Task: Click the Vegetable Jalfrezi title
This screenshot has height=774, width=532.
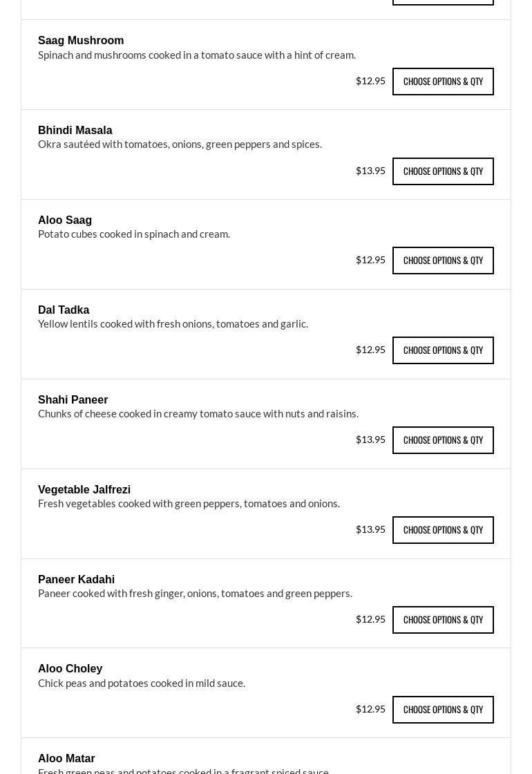Action: pos(84,490)
